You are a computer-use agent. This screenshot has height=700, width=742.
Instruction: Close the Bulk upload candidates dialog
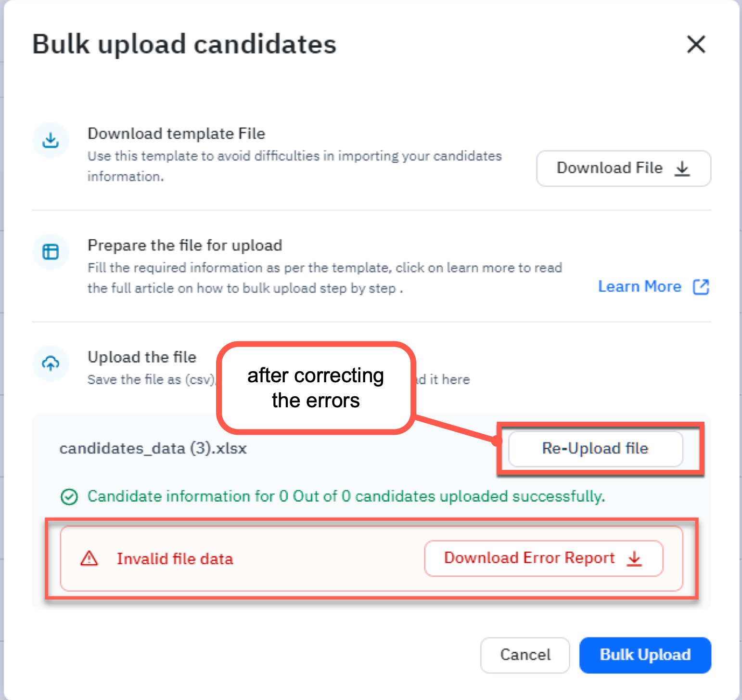696,44
